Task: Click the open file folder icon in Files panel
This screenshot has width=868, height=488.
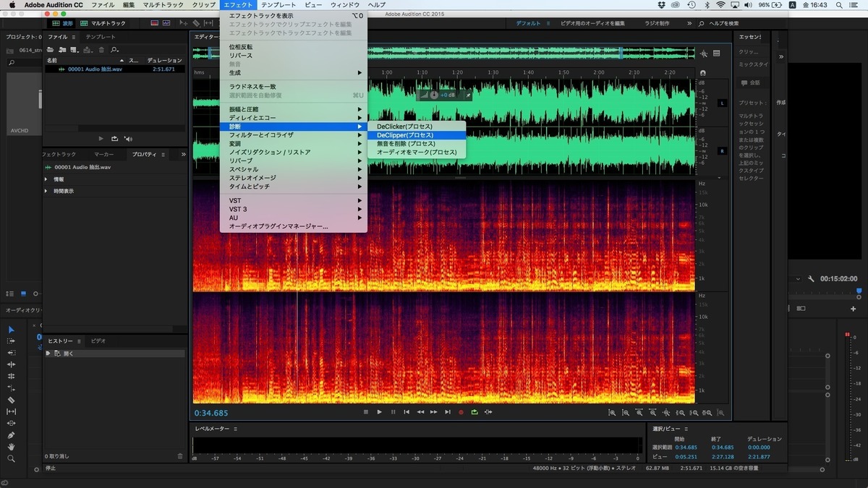Action: 51,50
